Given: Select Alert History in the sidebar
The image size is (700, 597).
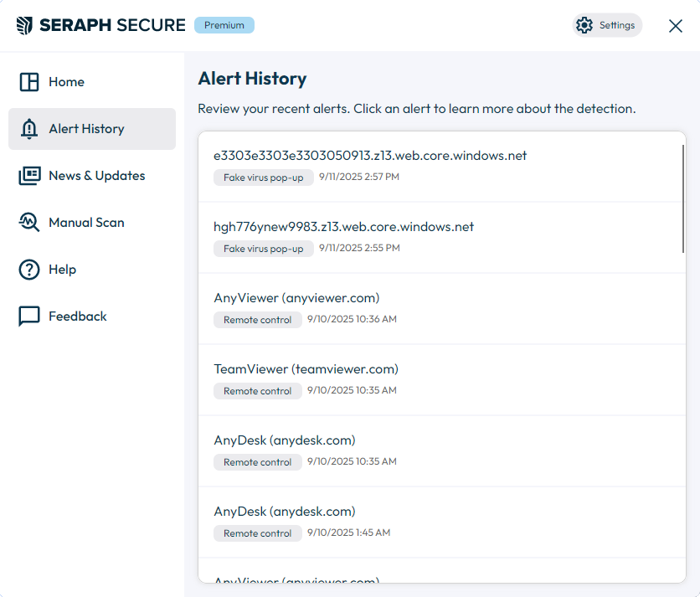Looking at the screenshot, I should 92,129.
